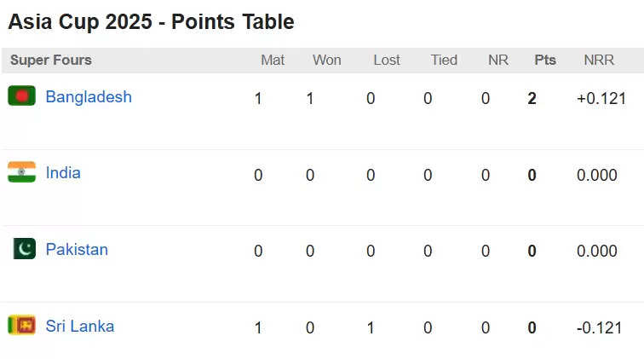Click the NRR column header
The width and height of the screenshot is (644, 359).
[x=599, y=60]
